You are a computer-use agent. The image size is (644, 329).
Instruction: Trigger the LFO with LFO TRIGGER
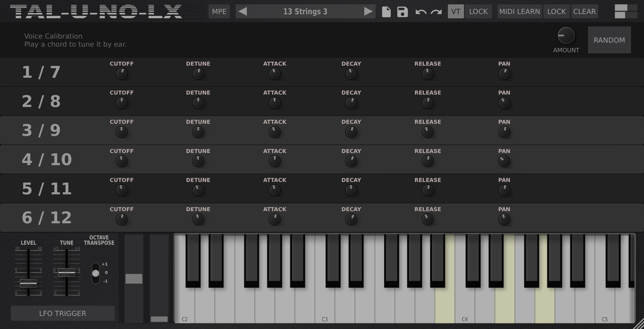(62, 313)
